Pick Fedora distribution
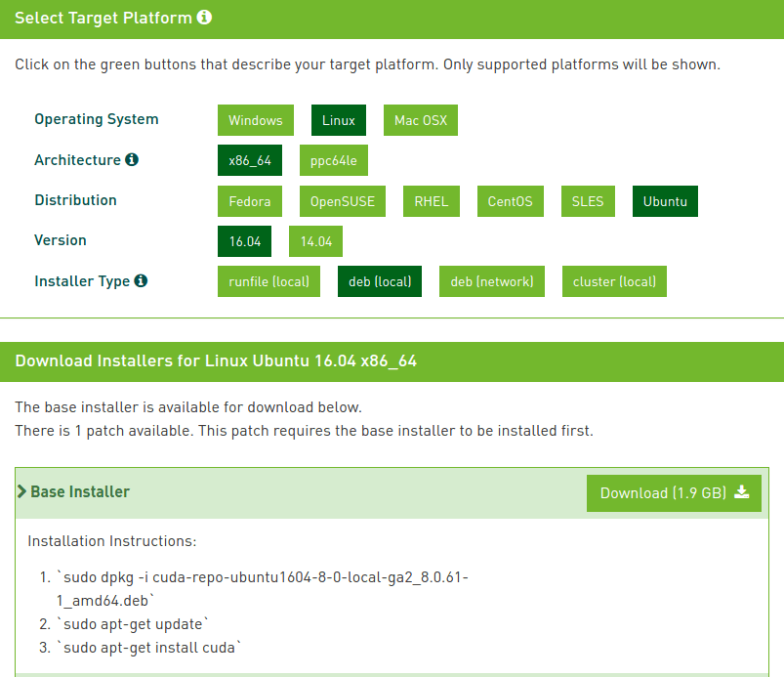 [x=250, y=201]
